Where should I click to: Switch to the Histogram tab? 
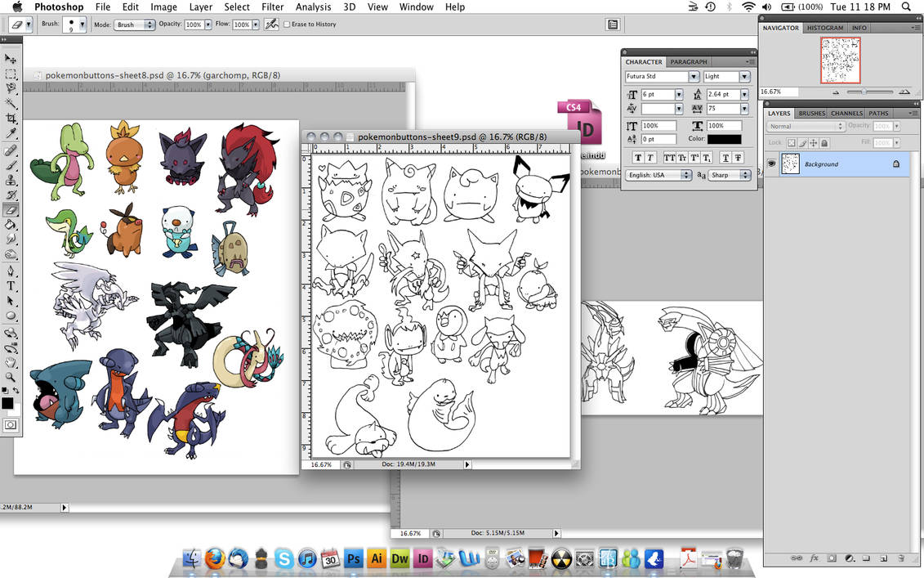click(x=825, y=28)
